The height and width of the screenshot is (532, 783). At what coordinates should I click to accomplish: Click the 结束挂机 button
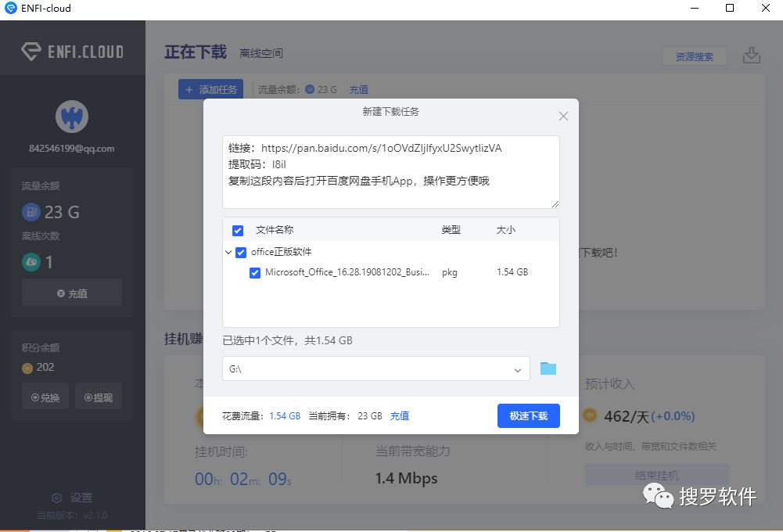point(656,475)
